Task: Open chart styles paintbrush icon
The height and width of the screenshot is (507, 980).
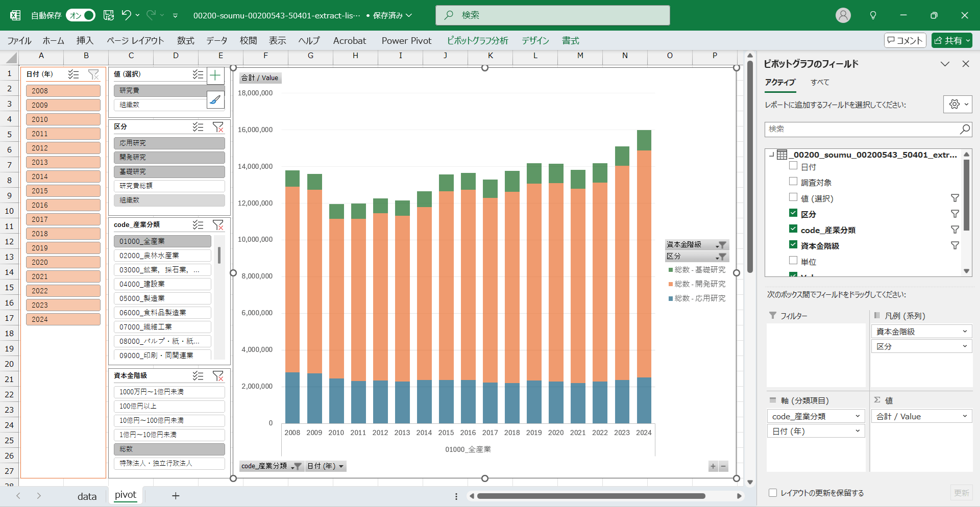Action: coord(215,99)
